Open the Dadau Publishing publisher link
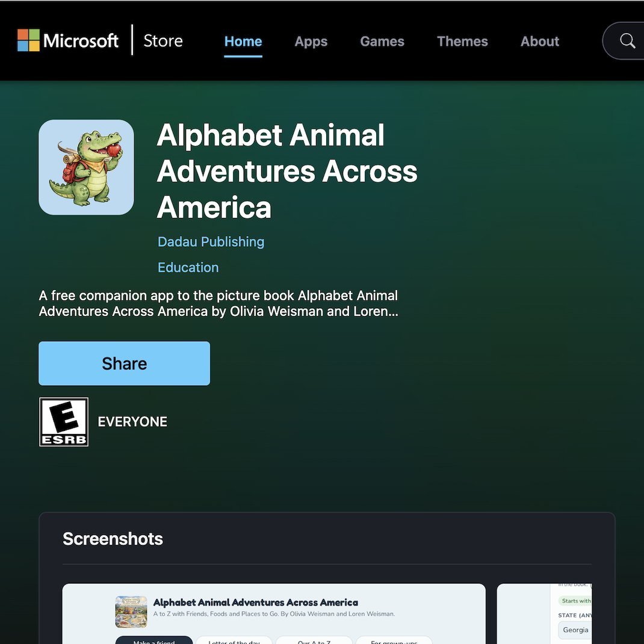644x644 pixels. click(x=211, y=241)
